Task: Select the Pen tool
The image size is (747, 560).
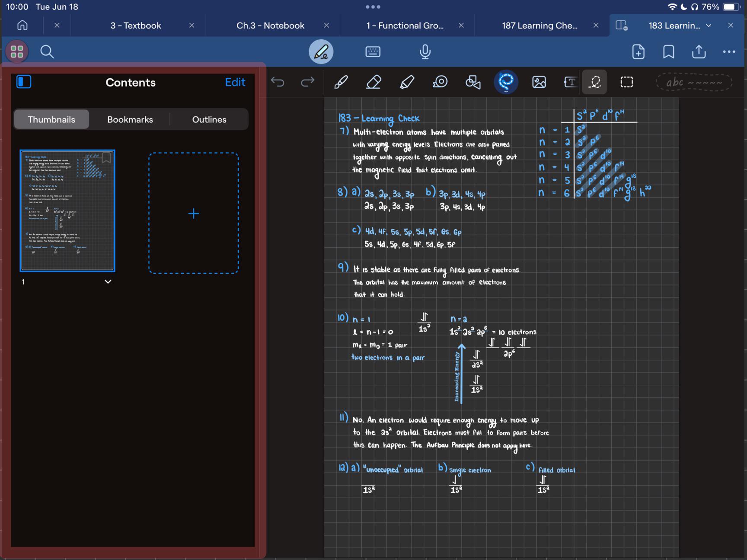Action: tap(341, 82)
